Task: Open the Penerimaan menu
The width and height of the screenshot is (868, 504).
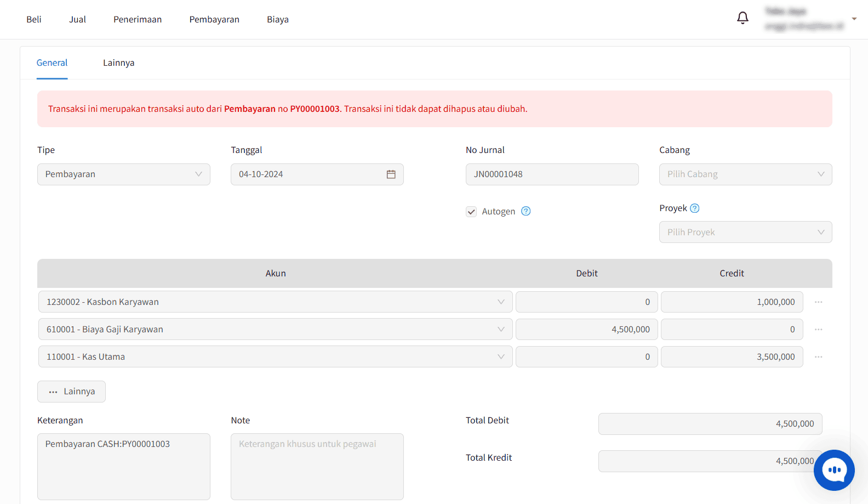Action: pyautogui.click(x=138, y=20)
